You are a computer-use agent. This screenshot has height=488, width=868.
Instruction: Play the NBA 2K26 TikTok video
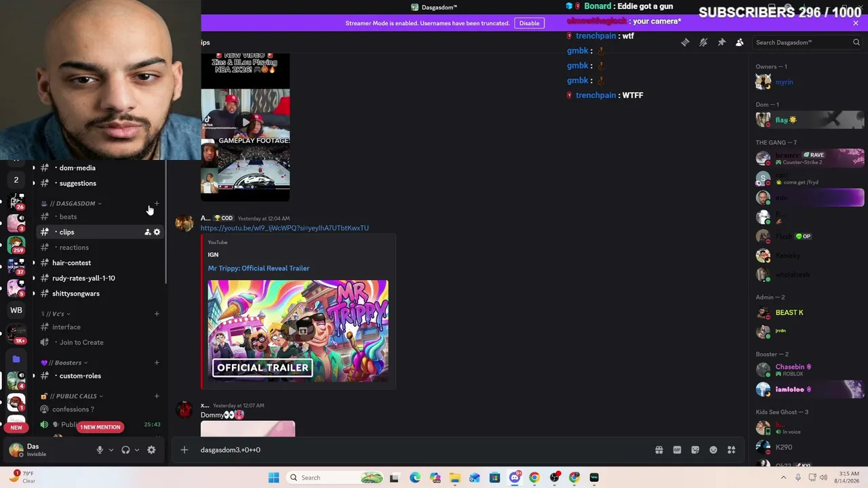pyautogui.click(x=245, y=122)
